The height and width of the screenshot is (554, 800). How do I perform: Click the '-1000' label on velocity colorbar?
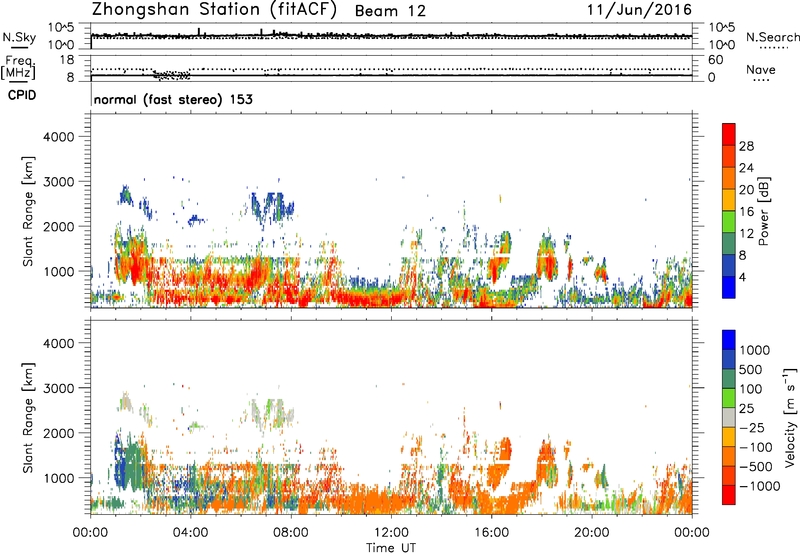point(760,486)
